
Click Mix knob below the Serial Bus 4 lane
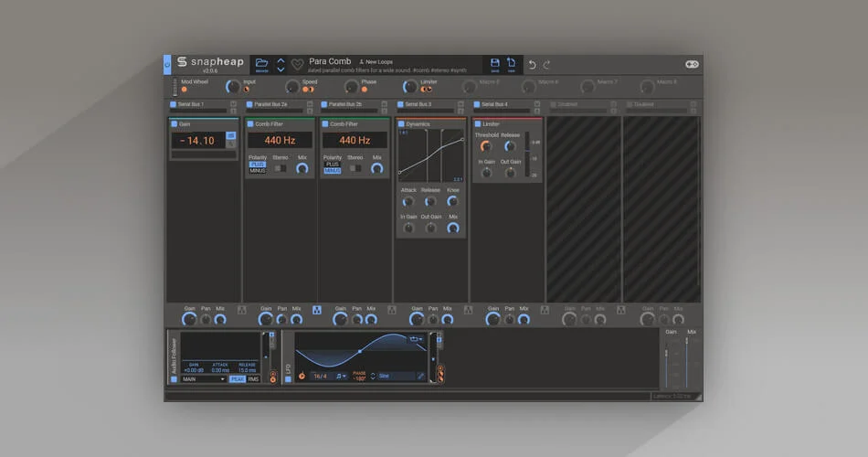(x=524, y=320)
